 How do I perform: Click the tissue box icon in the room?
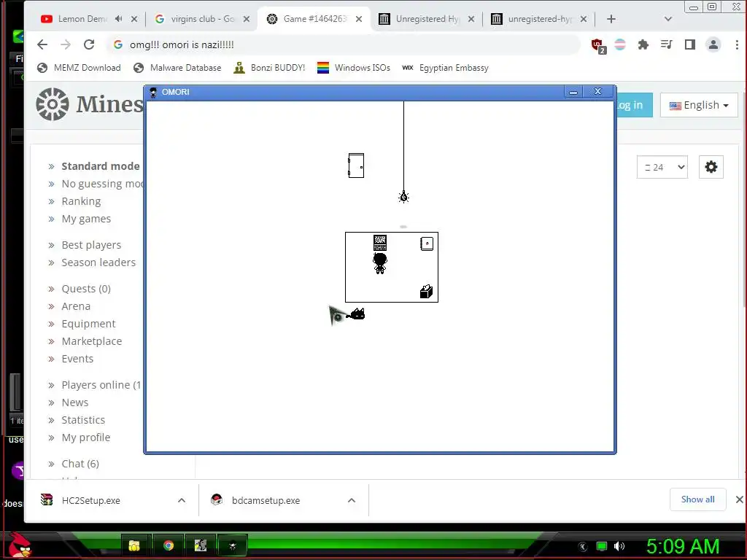click(x=426, y=292)
